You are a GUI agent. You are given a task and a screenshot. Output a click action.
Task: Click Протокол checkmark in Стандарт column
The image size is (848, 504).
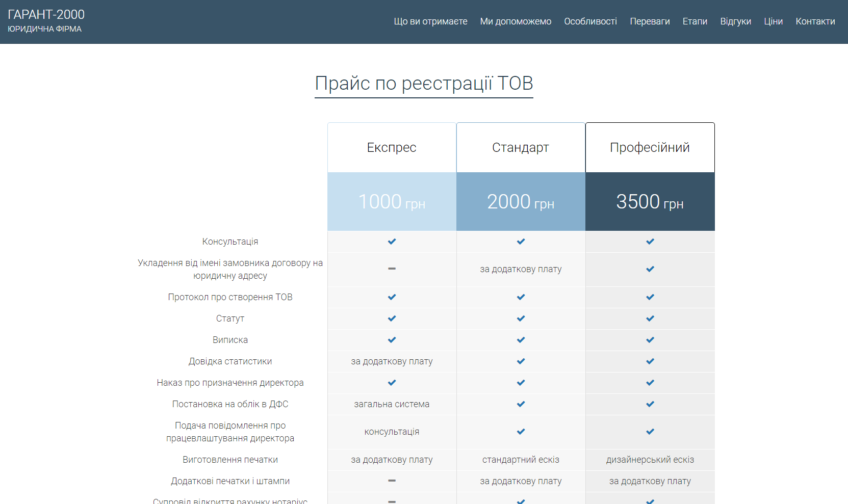tap(521, 297)
